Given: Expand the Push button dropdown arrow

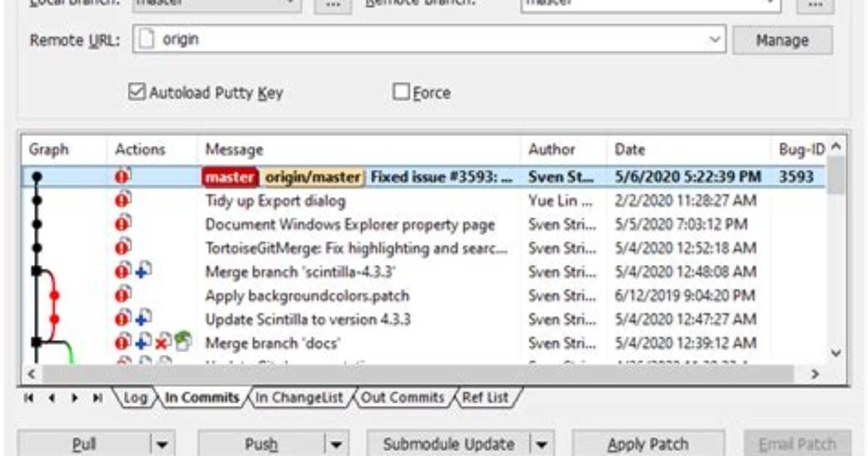Looking at the screenshot, I should pos(336,444).
